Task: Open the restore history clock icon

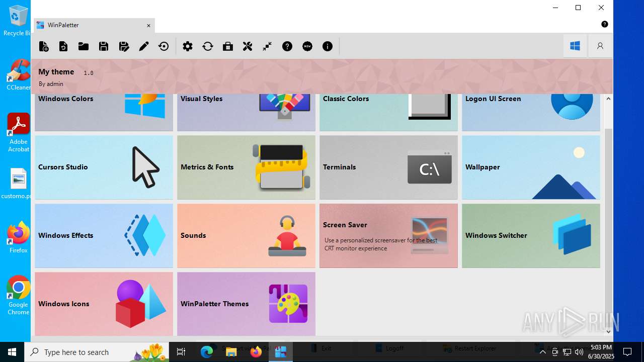Action: [164, 46]
